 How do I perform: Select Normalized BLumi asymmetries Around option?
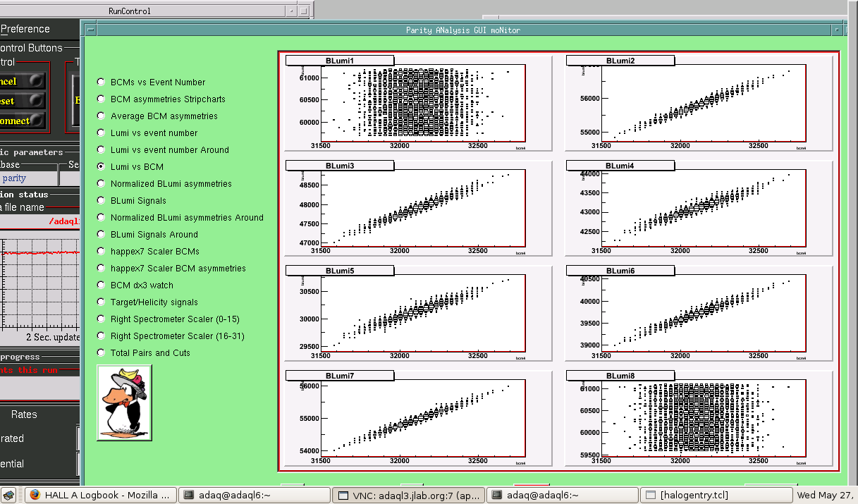pyautogui.click(x=101, y=218)
